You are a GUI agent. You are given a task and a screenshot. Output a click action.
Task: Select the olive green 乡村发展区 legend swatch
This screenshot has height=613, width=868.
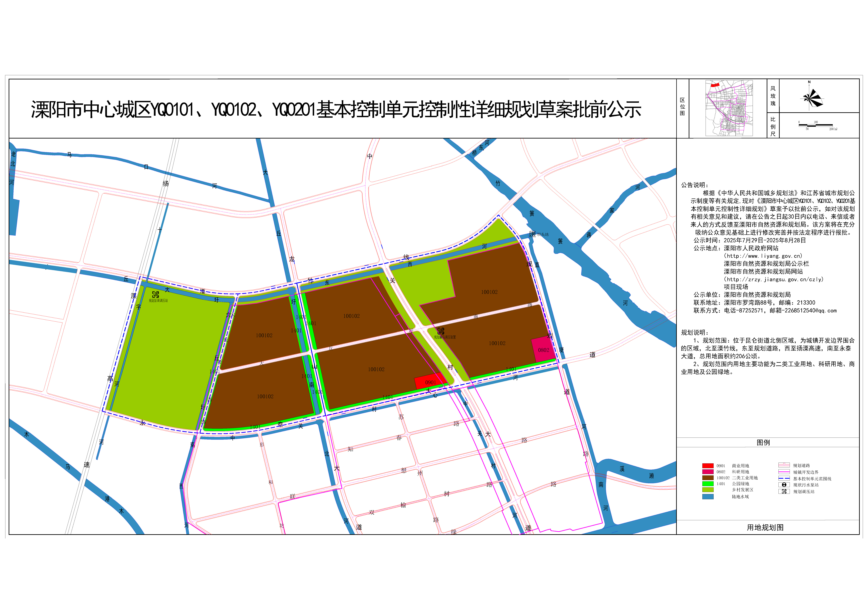pos(708,490)
